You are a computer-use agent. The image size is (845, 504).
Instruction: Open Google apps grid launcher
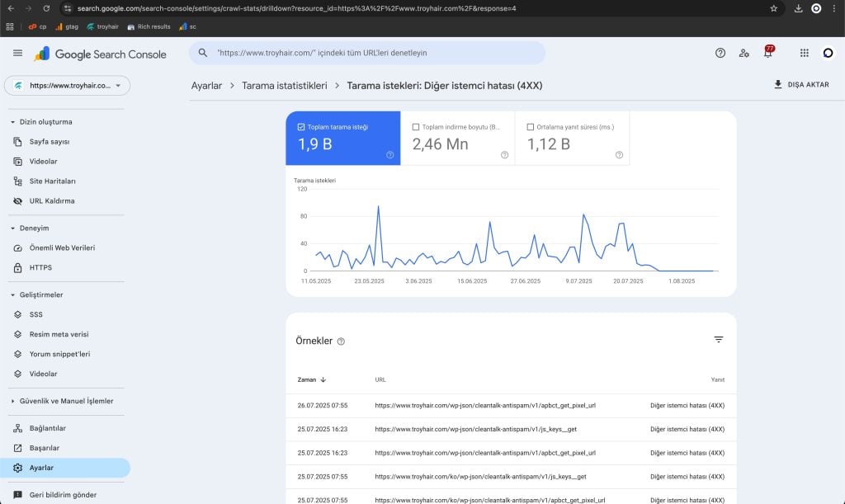(x=805, y=53)
